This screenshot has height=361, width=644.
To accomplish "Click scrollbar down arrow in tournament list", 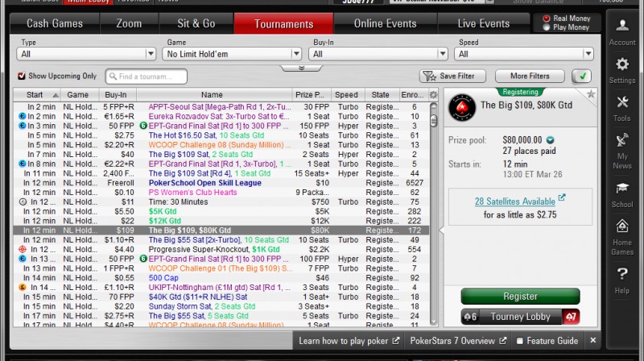I will tap(434, 322).
